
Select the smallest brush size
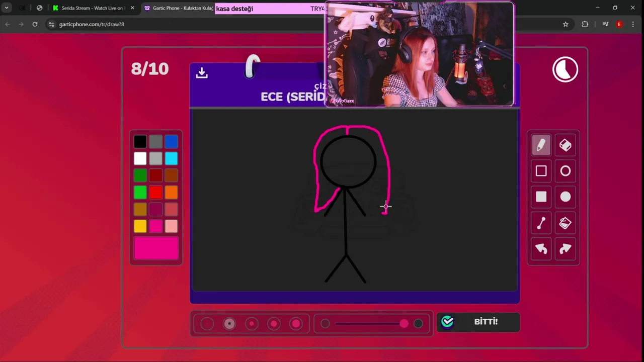[x=207, y=324]
